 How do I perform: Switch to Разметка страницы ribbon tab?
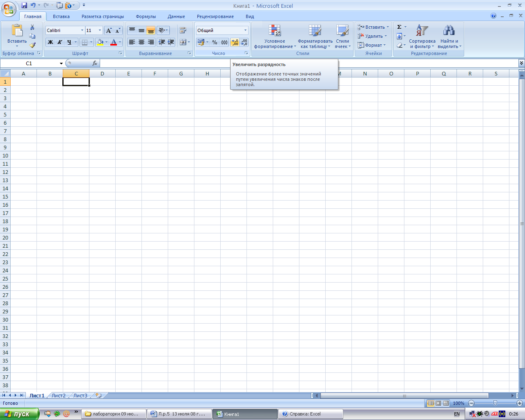point(103,16)
